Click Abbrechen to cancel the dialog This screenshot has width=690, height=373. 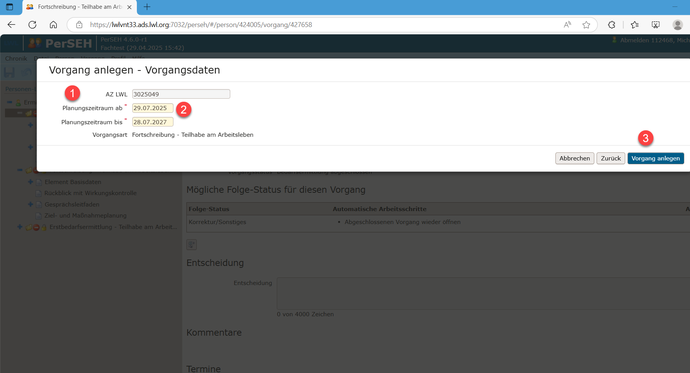tap(575, 158)
